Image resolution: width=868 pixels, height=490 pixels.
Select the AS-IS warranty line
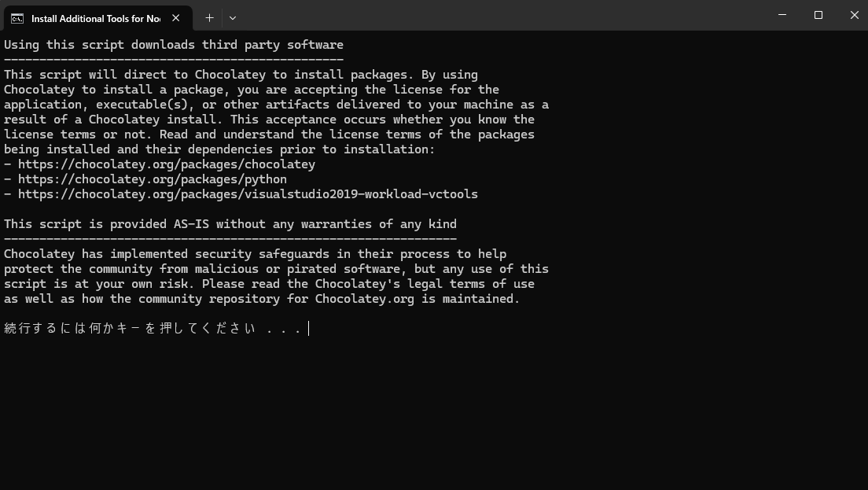[230, 223]
